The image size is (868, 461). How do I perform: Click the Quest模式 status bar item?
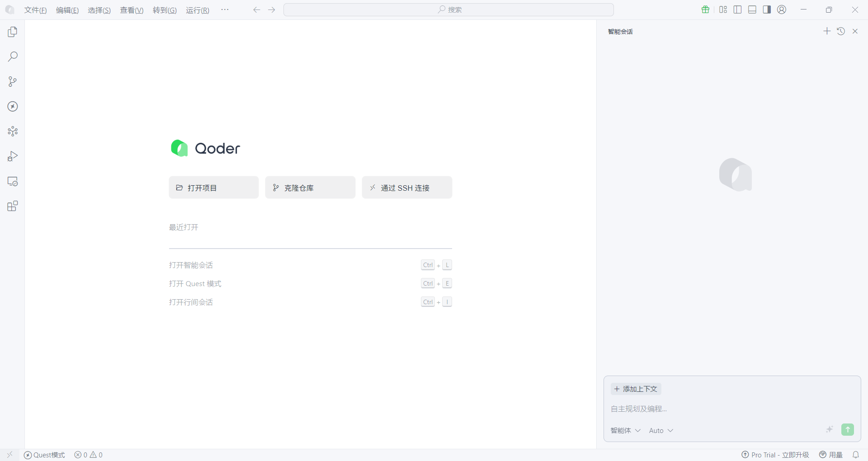(44, 455)
